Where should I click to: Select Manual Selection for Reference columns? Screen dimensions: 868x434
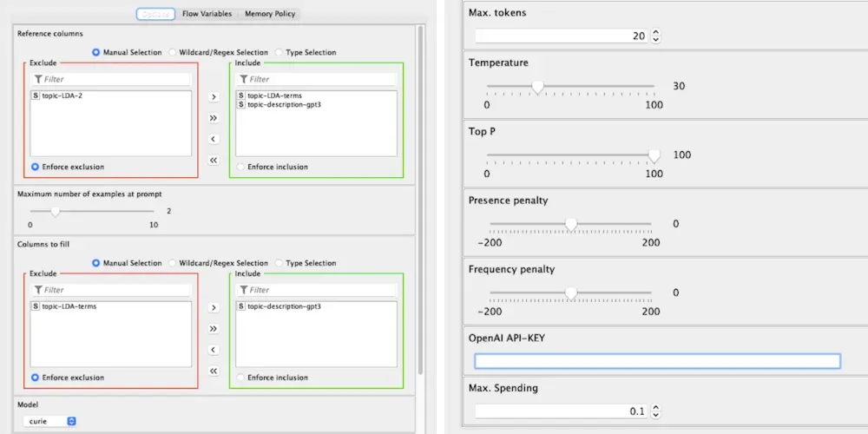pos(127,53)
